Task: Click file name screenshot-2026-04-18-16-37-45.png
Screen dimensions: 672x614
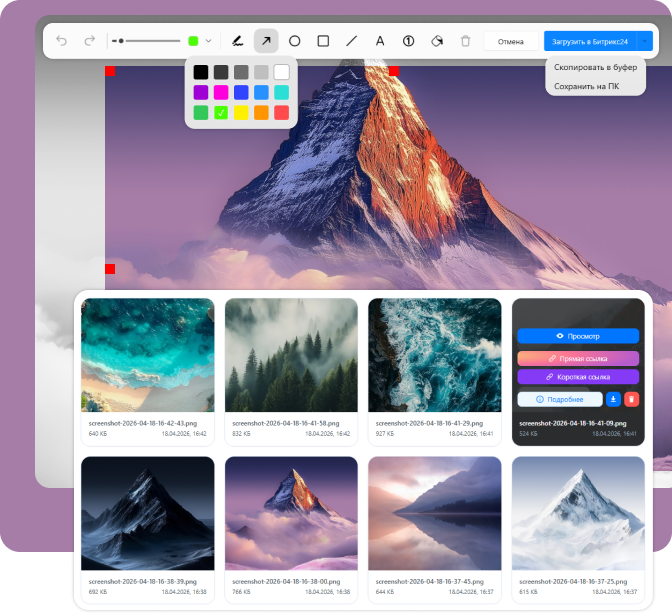Action: click(x=430, y=581)
